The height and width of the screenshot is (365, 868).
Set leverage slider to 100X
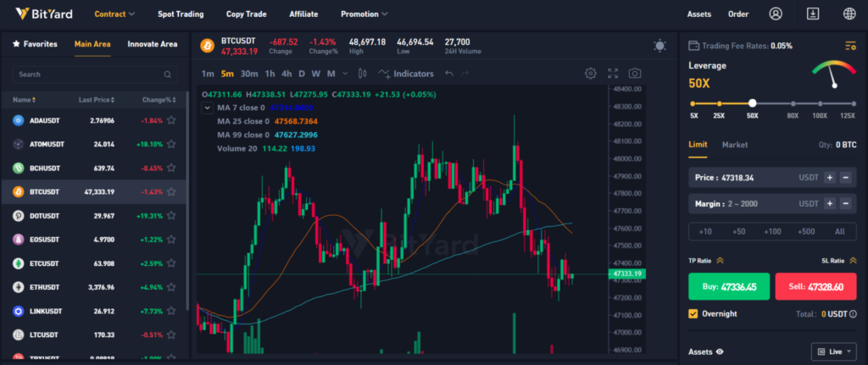(819, 102)
